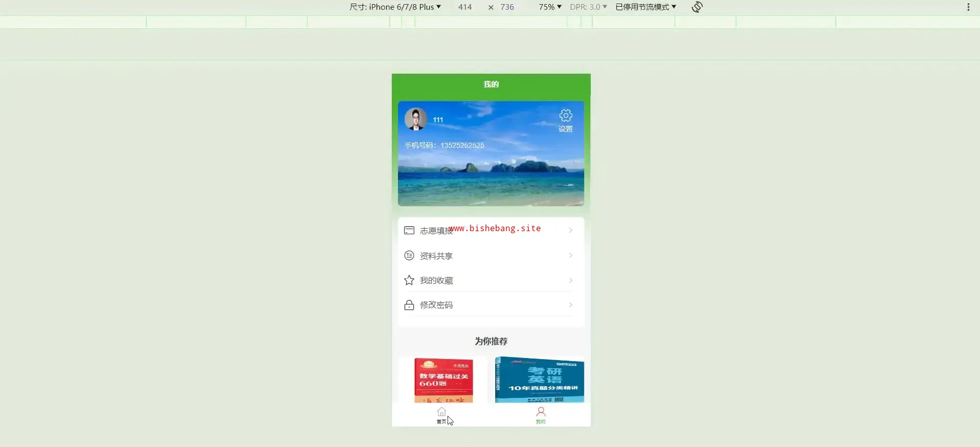
Task: Open 志愿填报 menu row
Action: tap(491, 231)
